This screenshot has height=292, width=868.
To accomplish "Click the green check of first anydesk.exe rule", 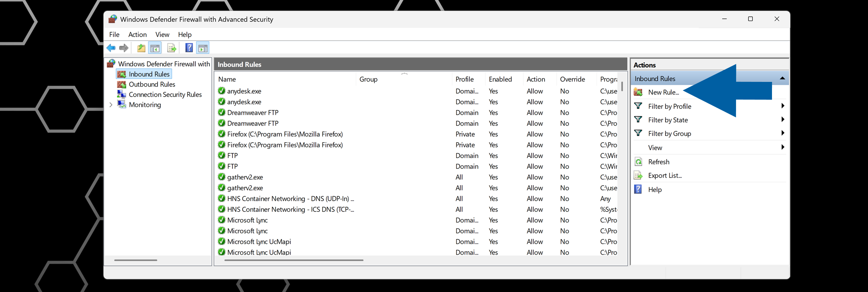I will 222,91.
